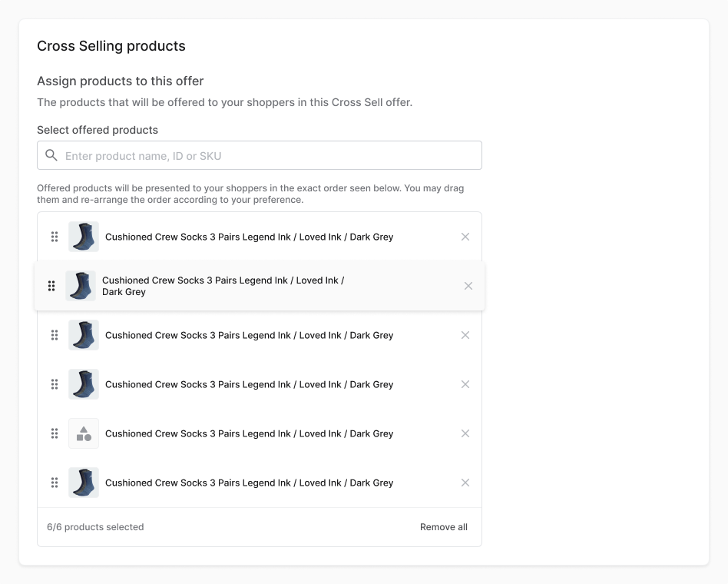728x584 pixels.
Task: Click the last product row's drag handle
Action: tap(55, 483)
